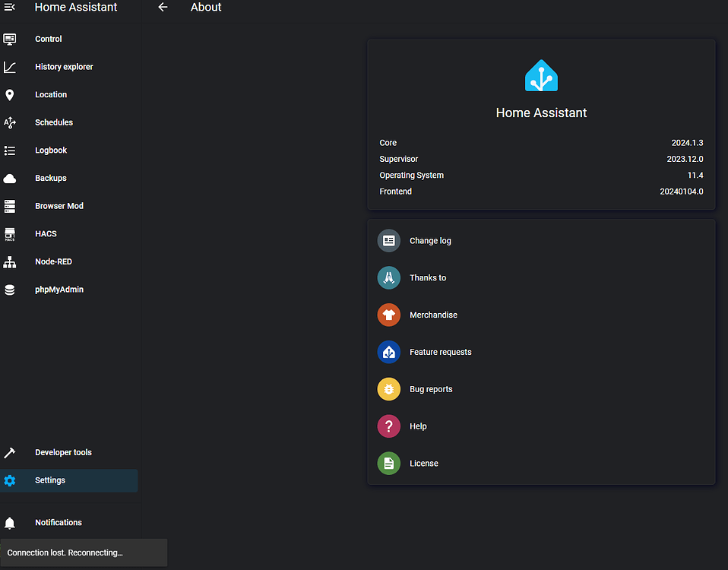The height and width of the screenshot is (570, 728).
Task: Open the Backups panel
Action: click(68, 179)
